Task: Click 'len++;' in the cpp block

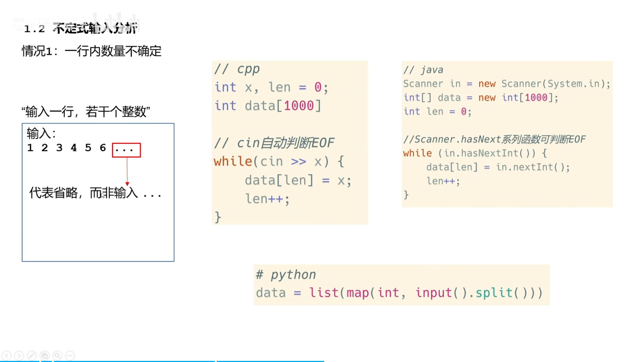Action: (267, 199)
